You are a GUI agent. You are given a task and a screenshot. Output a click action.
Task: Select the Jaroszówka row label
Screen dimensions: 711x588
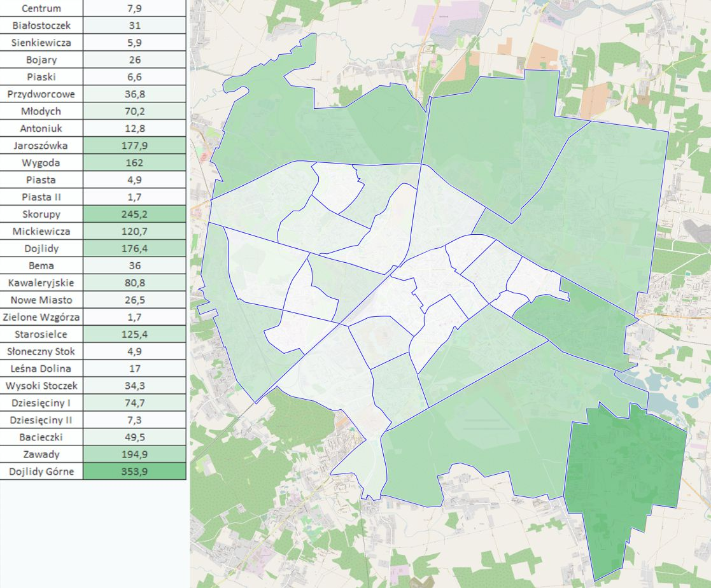(x=41, y=146)
